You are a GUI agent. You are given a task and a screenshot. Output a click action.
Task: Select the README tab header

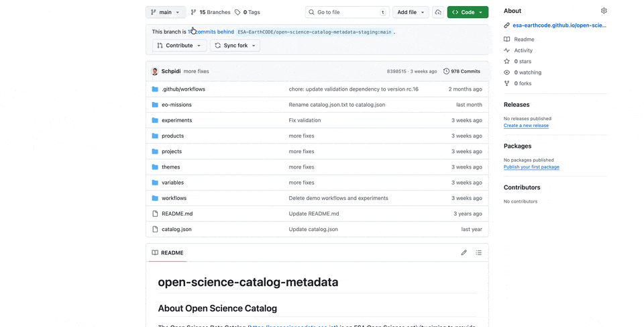(168, 252)
